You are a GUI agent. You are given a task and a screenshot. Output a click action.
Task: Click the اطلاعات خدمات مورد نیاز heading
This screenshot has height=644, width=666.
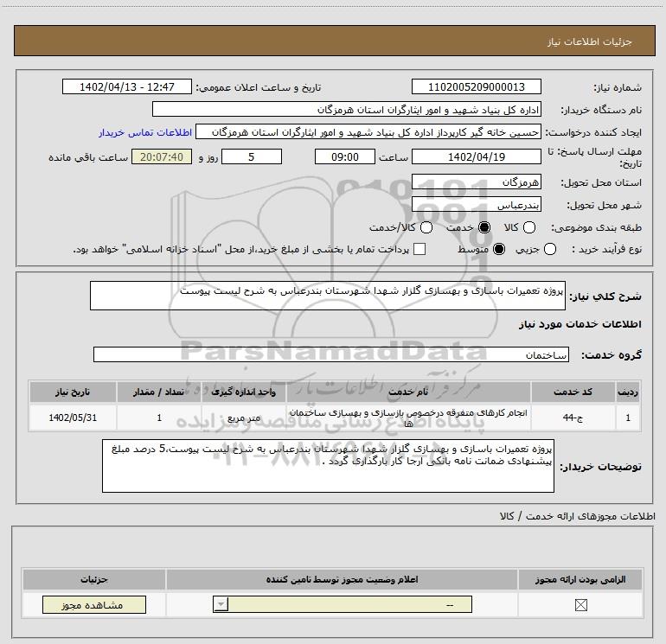click(580, 324)
